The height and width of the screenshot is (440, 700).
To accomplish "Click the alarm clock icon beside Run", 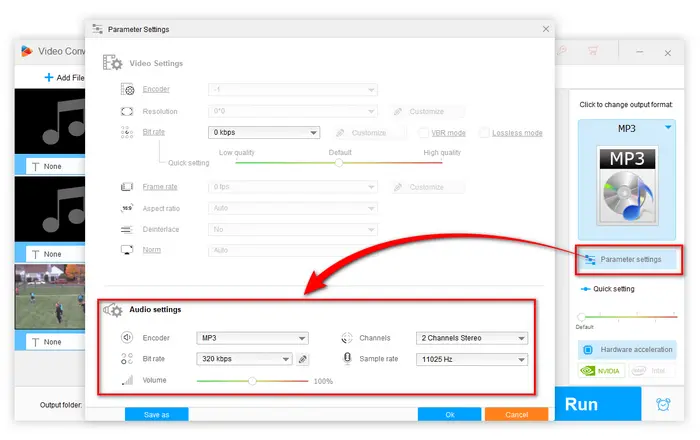I will [663, 404].
